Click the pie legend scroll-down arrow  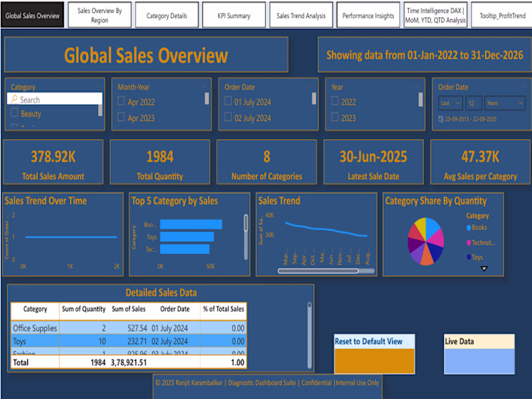[484, 269]
